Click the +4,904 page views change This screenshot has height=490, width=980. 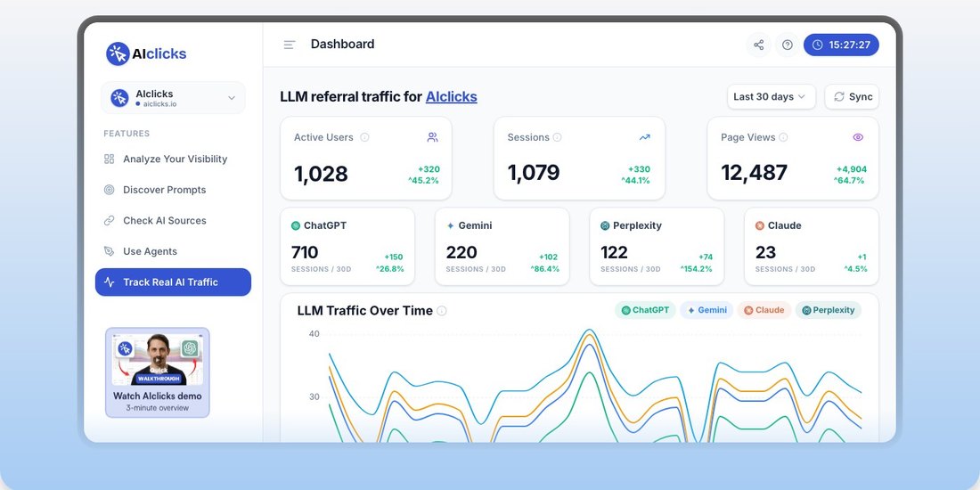(x=851, y=169)
